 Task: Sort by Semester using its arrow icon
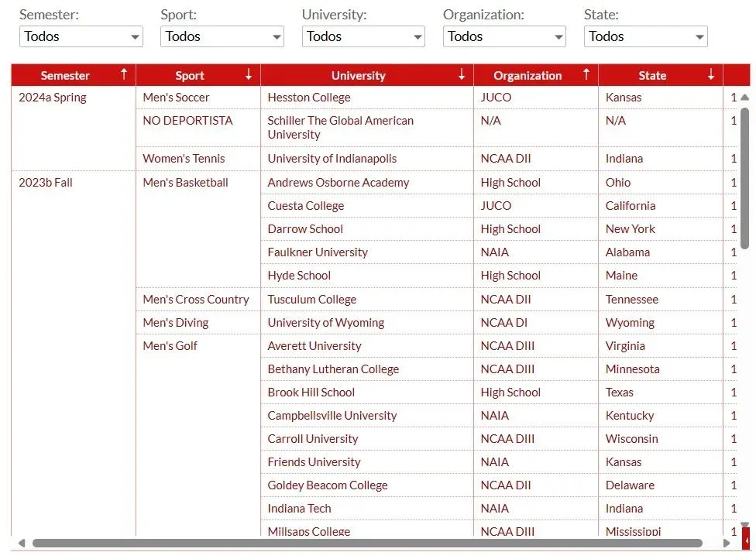pyautogui.click(x=123, y=74)
